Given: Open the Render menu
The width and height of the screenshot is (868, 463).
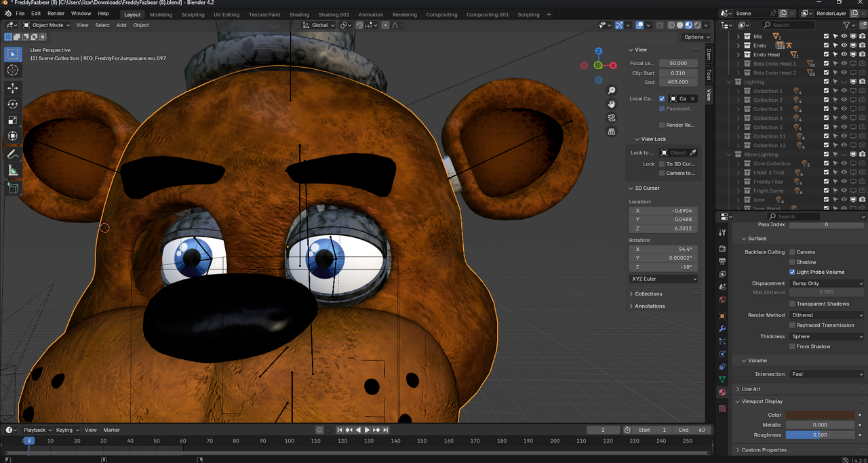Looking at the screenshot, I should (56, 14).
